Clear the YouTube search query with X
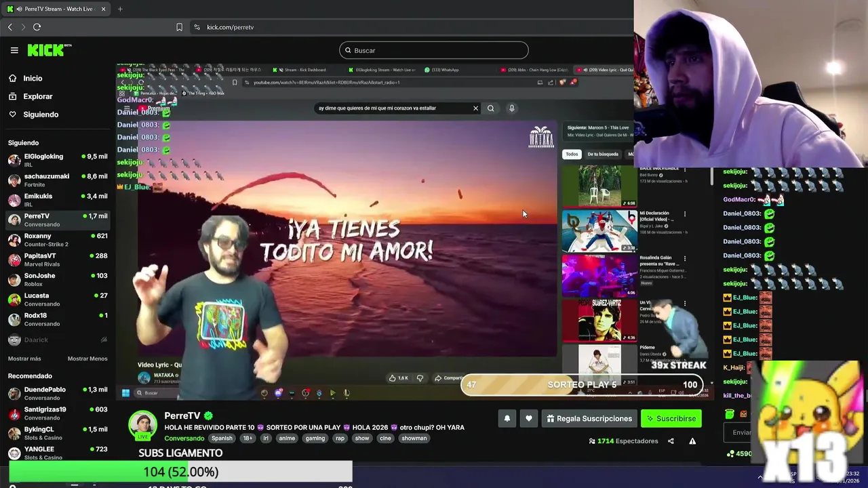 click(475, 108)
